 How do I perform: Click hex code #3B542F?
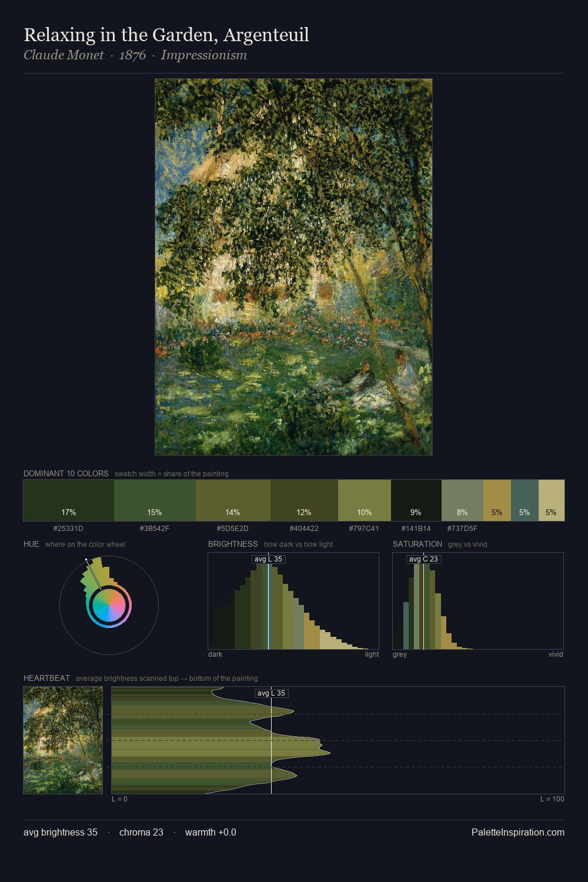[x=155, y=529]
